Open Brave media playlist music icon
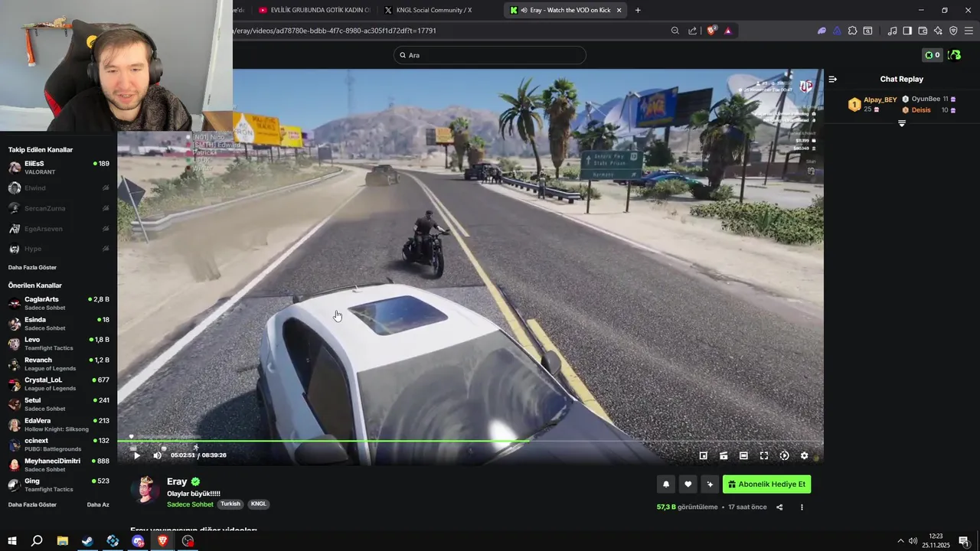Image resolution: width=980 pixels, height=551 pixels. pyautogui.click(x=892, y=31)
